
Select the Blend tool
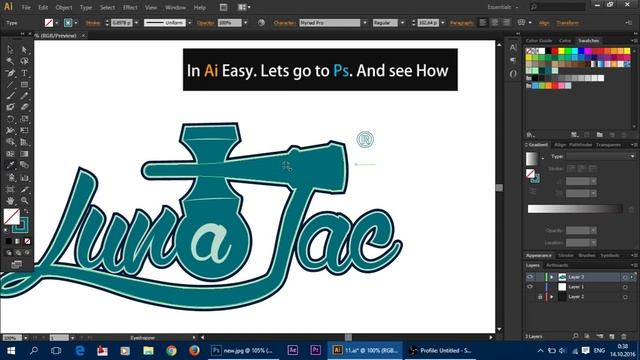point(24,165)
